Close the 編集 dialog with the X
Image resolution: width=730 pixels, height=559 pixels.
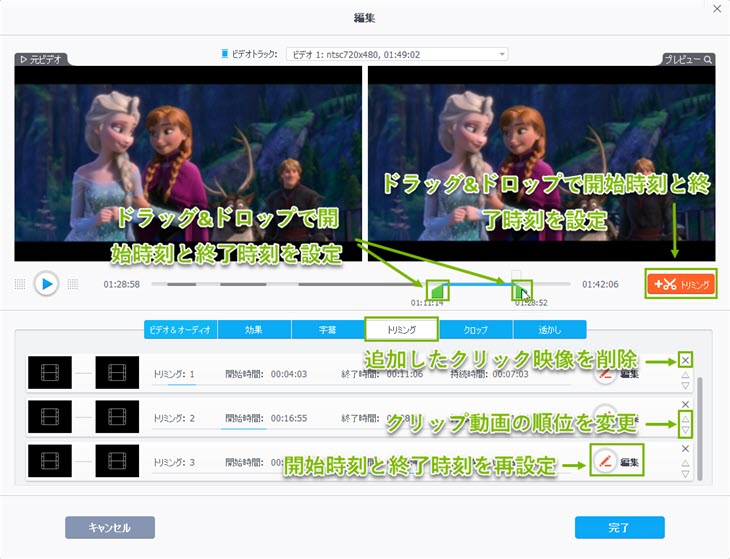[x=717, y=9]
